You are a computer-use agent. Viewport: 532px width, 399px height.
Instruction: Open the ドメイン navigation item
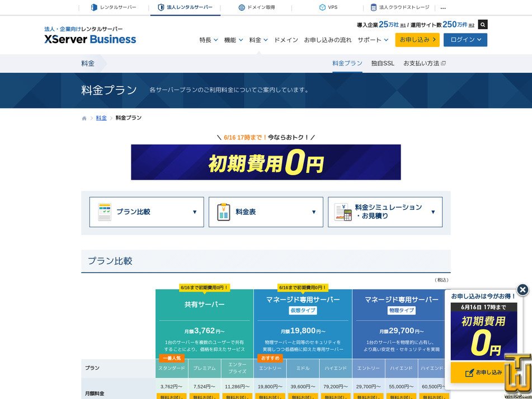point(286,40)
